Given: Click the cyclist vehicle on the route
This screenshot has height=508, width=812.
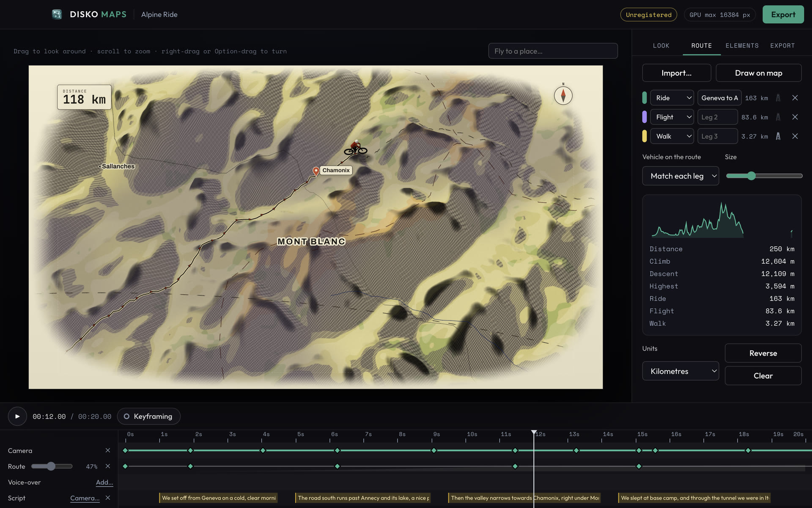Looking at the screenshot, I should (356, 148).
